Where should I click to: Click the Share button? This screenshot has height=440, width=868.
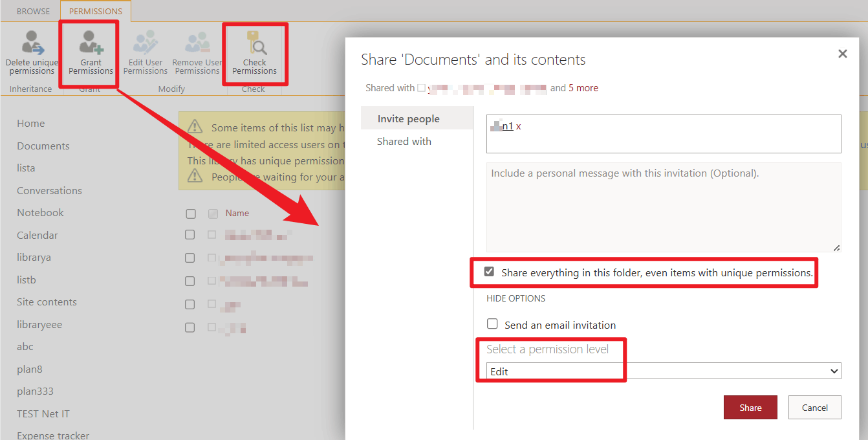pyautogui.click(x=750, y=407)
